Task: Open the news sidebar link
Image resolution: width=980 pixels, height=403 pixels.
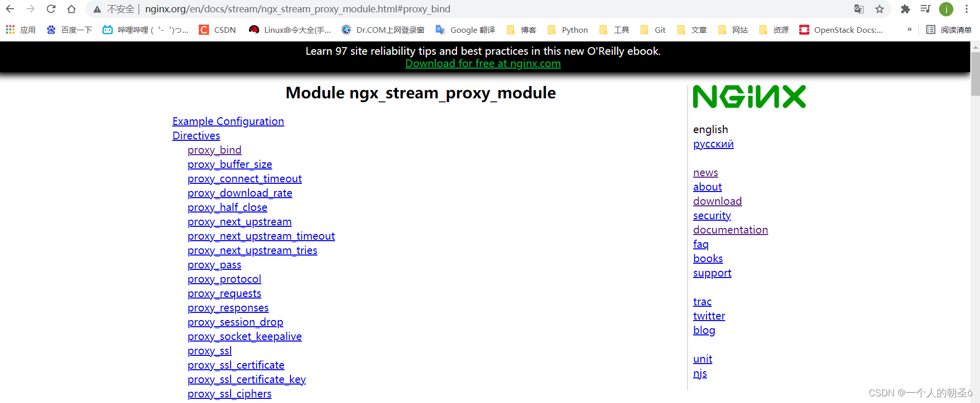Action: (x=705, y=173)
